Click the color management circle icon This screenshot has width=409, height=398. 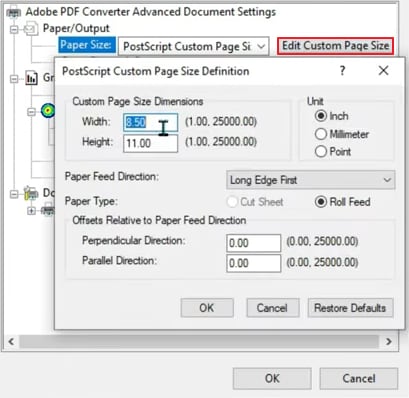[48, 111]
